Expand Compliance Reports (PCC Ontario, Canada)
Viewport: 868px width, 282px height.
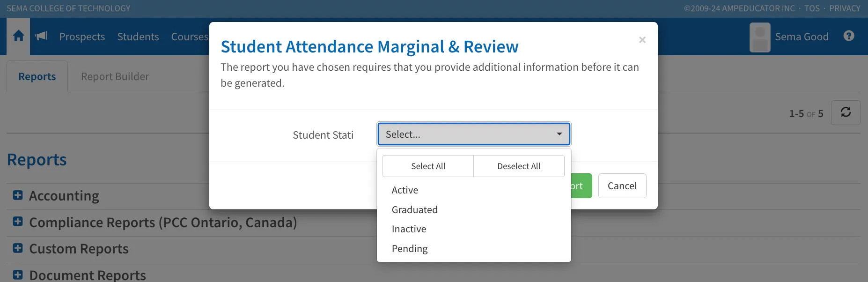(x=18, y=222)
